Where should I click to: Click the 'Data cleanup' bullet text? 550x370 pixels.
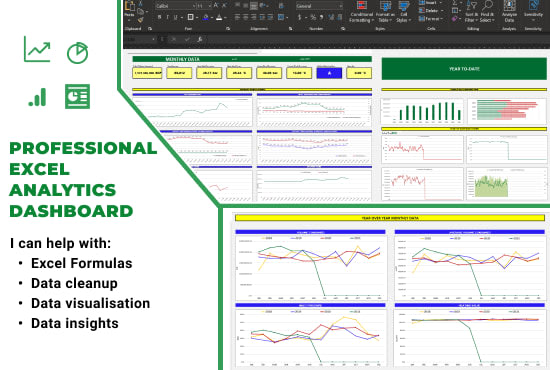coord(74,283)
